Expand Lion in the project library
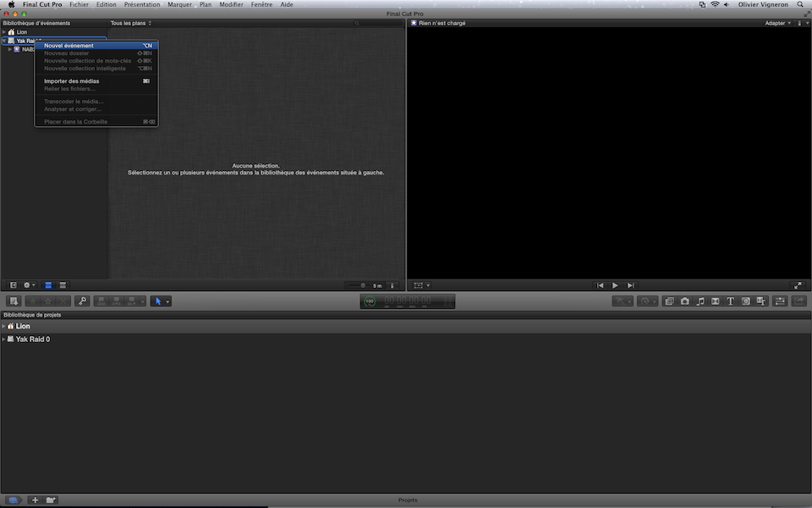This screenshot has height=508, width=812. pyautogui.click(x=3, y=326)
